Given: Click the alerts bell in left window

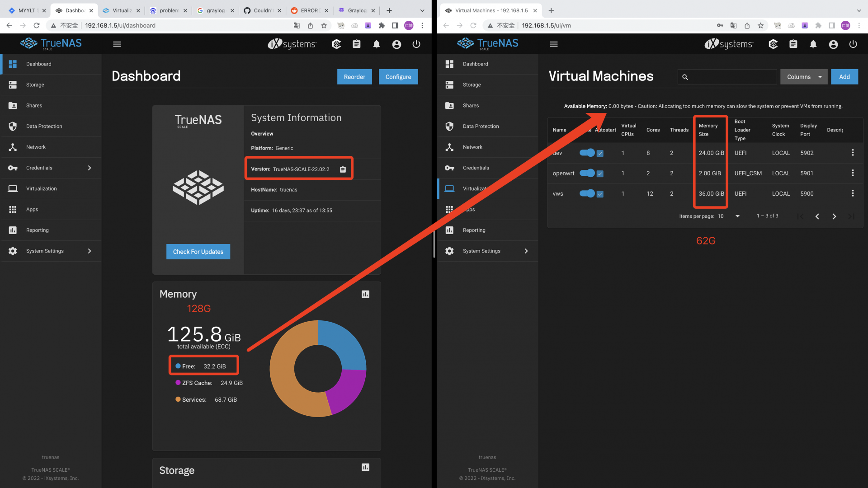Looking at the screenshot, I should coord(376,44).
